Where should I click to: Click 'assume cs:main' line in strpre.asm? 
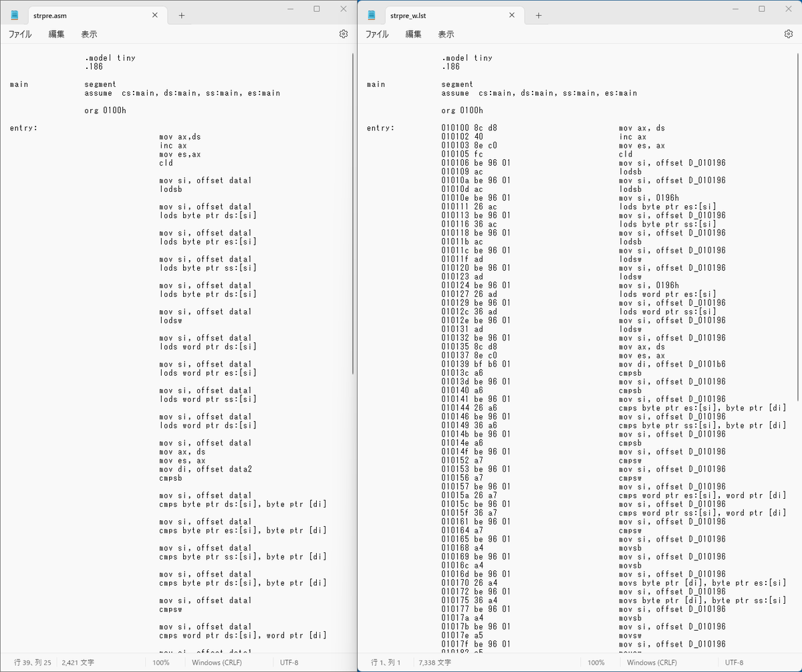(182, 93)
